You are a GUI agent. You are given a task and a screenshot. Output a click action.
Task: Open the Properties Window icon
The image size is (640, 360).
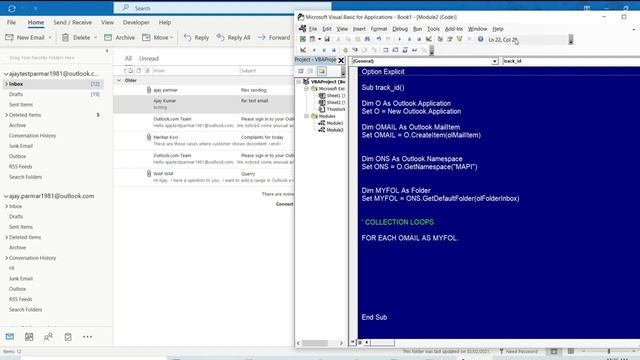[450, 39]
